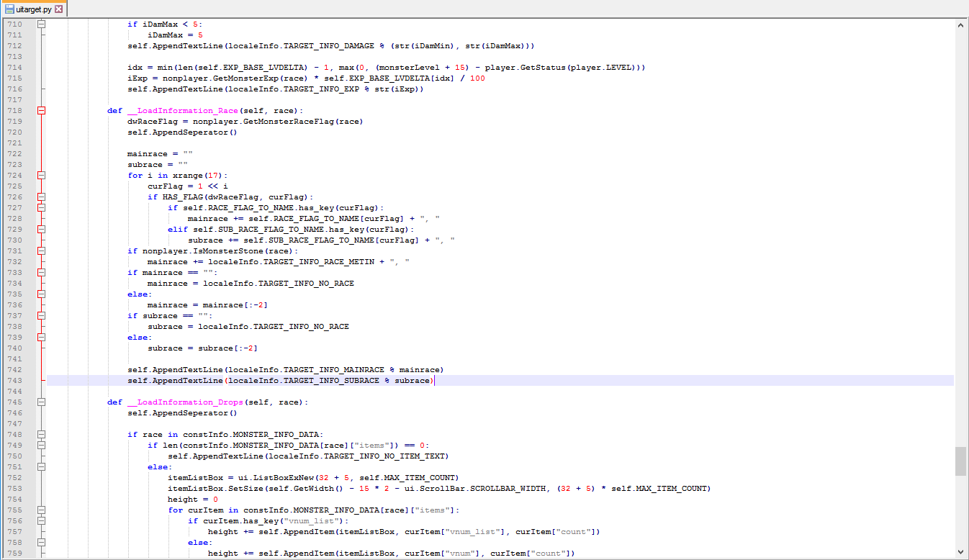Collapse the HAS_FLAG fold at line 726
969x560 pixels.
41,197
